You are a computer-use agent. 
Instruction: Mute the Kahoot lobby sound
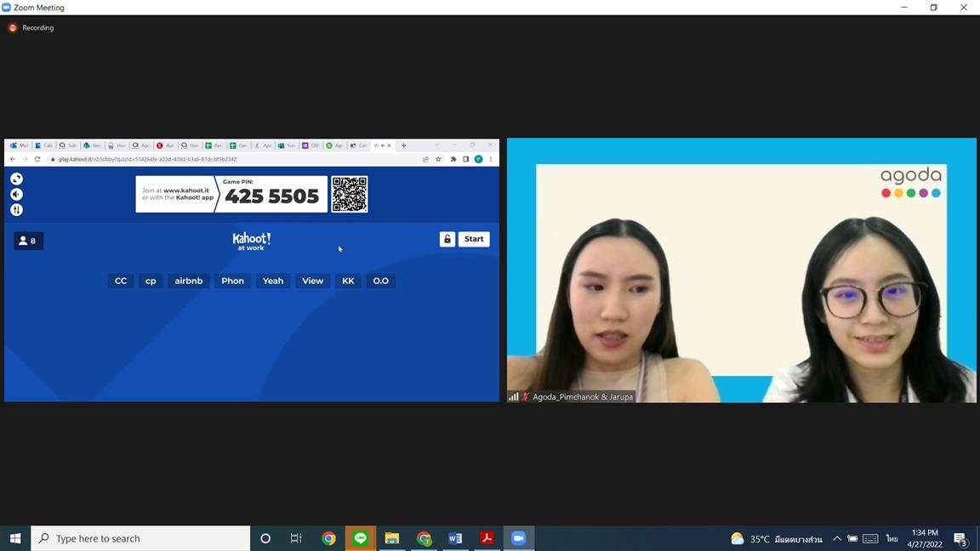pyautogui.click(x=16, y=195)
